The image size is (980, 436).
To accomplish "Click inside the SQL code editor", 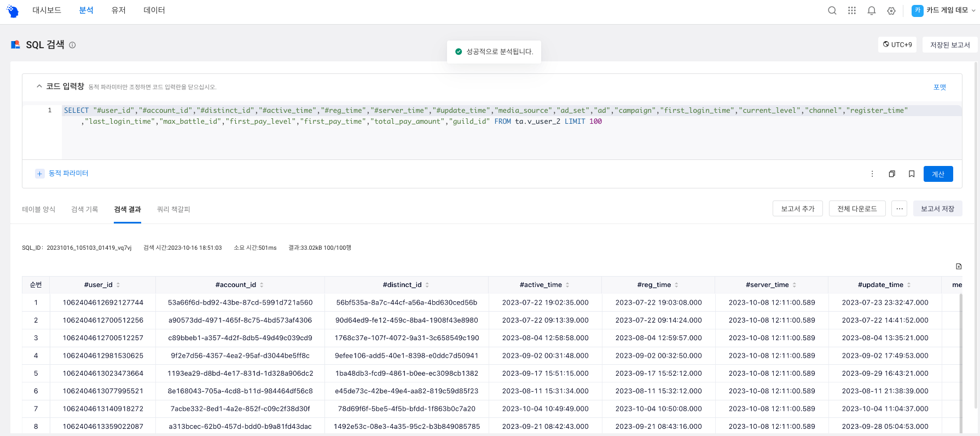I will [x=512, y=132].
